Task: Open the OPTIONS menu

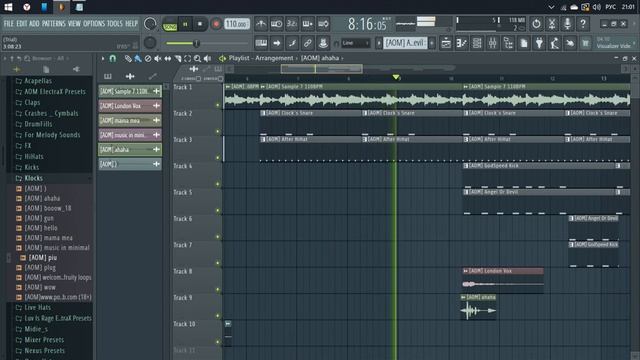Action: [94, 24]
